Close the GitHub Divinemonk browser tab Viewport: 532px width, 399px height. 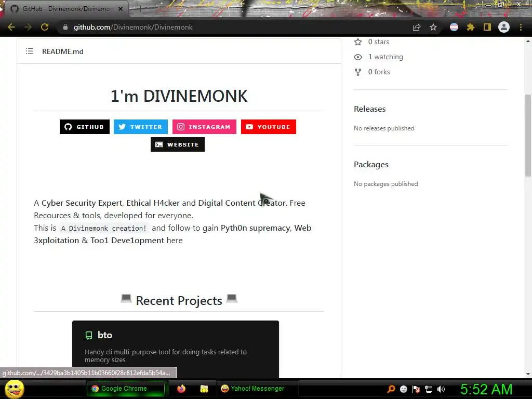(x=121, y=9)
